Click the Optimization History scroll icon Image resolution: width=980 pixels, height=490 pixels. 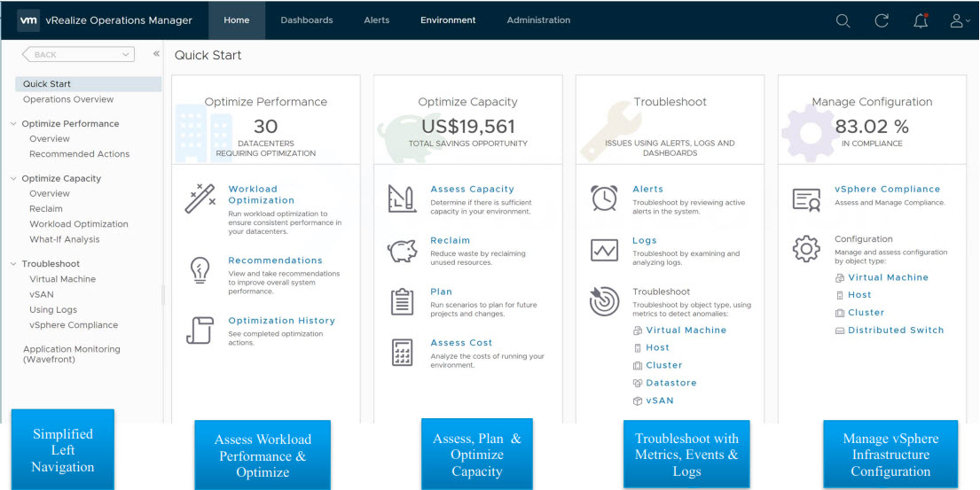pyautogui.click(x=200, y=331)
